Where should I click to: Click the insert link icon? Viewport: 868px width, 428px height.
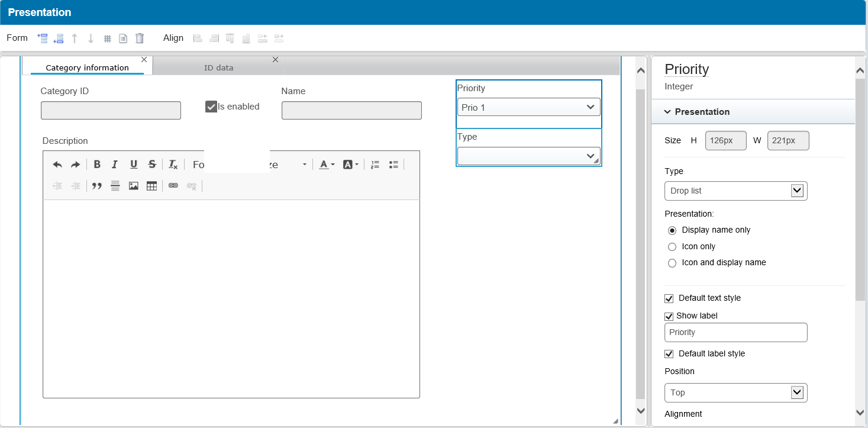click(x=173, y=186)
